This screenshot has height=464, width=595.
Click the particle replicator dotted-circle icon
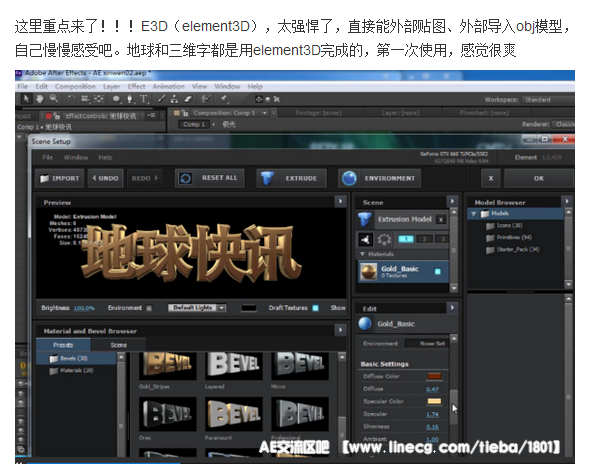(384, 239)
